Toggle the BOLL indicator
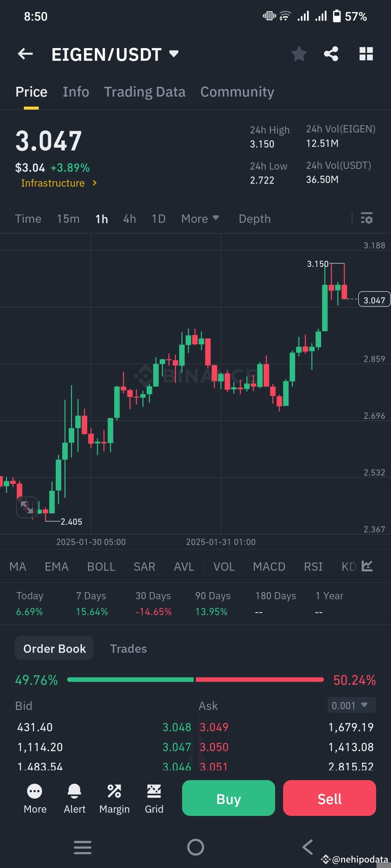 101,566
